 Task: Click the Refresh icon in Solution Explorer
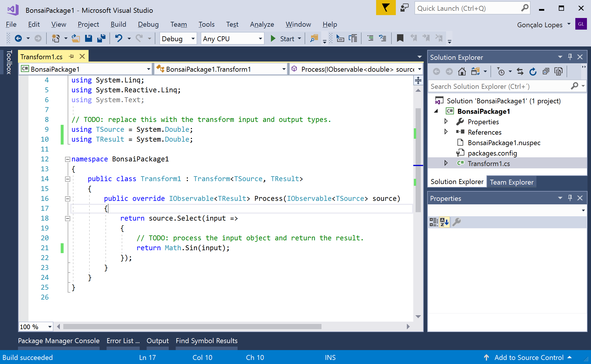pyautogui.click(x=533, y=71)
